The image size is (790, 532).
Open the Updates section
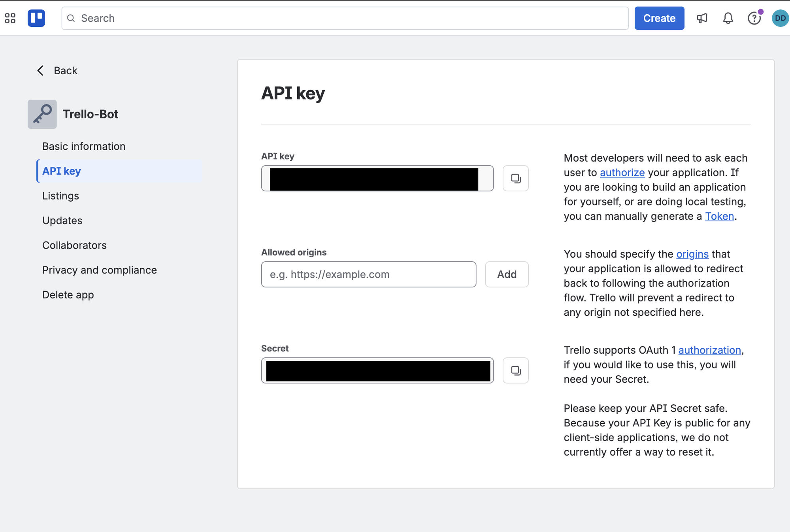62,221
